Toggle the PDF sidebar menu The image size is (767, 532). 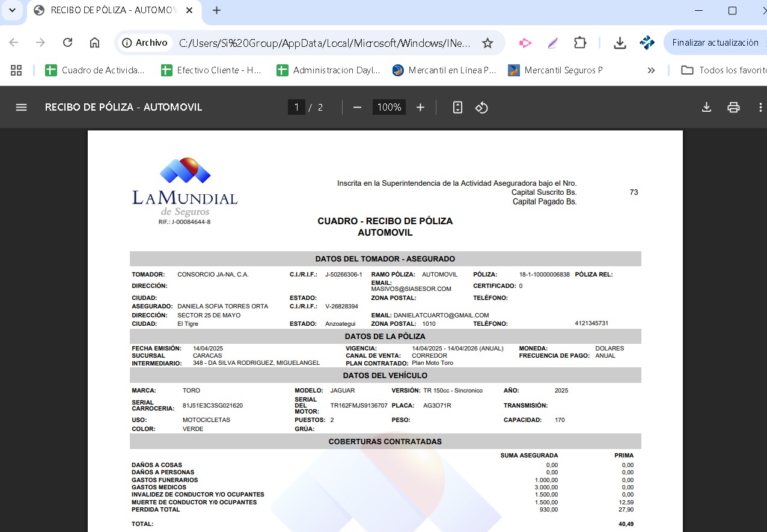click(x=22, y=107)
